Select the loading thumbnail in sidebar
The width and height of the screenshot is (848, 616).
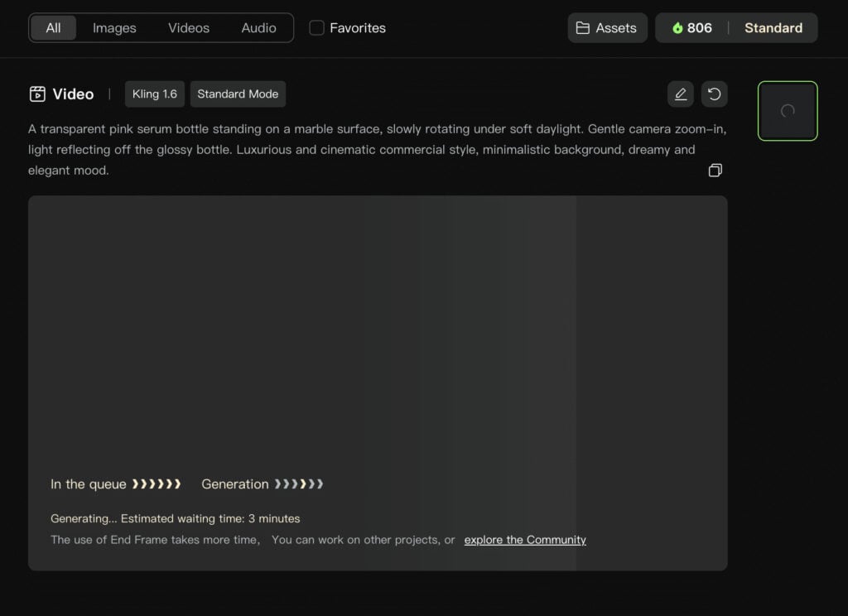tap(788, 111)
